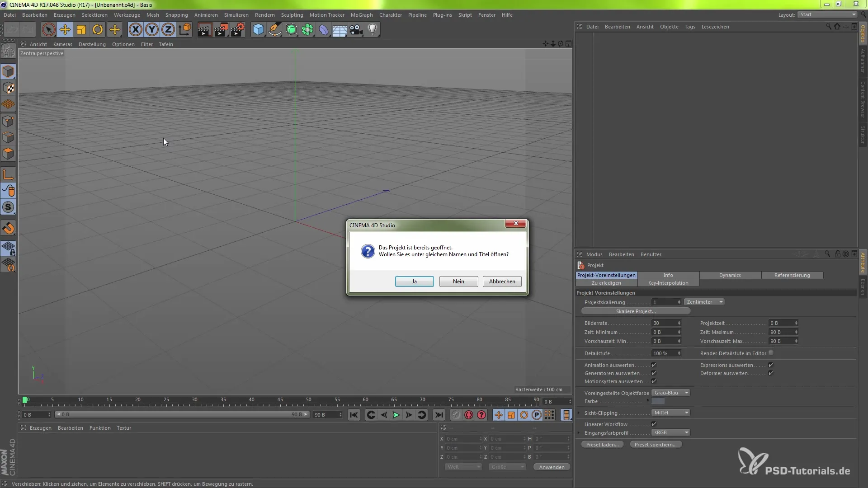Toggle the X axis lock icon
Image resolution: width=868 pixels, height=488 pixels.
pyautogui.click(x=135, y=30)
